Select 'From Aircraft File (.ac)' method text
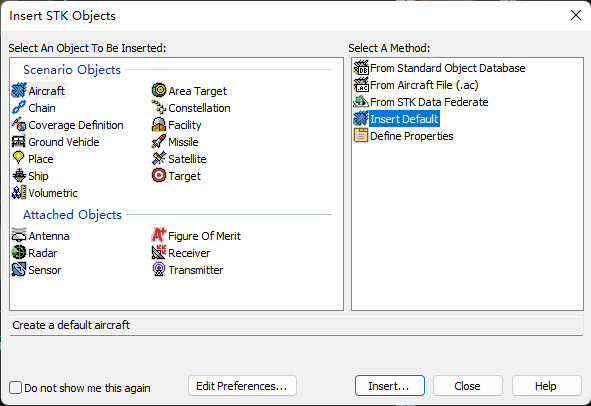The width and height of the screenshot is (591, 406). (424, 85)
